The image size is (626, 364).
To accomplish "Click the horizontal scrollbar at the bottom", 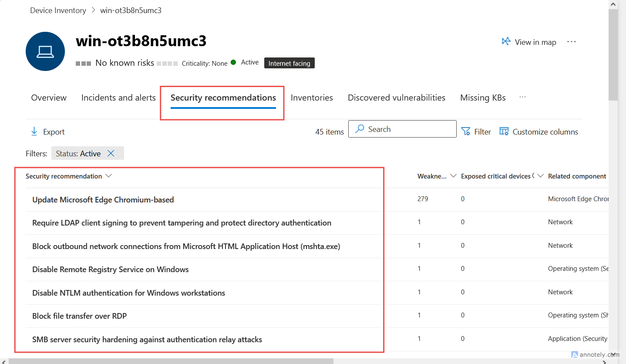I will pos(171,361).
